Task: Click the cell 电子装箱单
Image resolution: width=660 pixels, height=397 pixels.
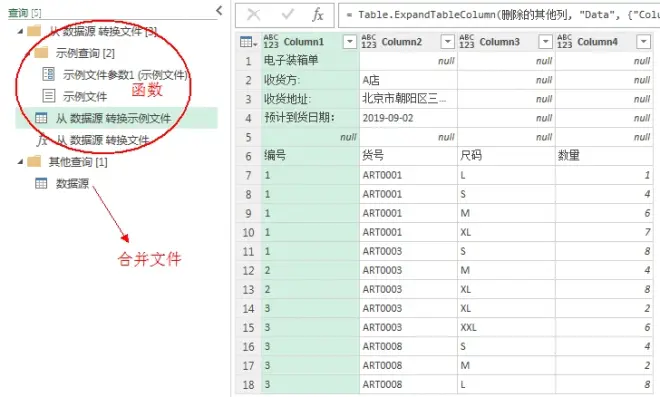Action: (310, 61)
